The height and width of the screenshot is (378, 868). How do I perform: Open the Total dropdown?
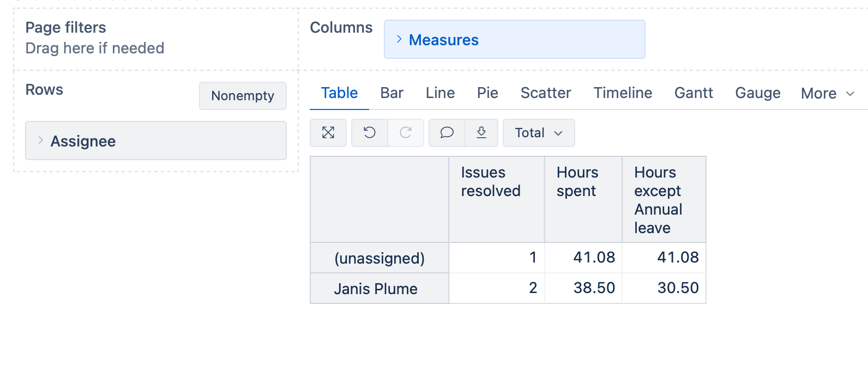(538, 133)
